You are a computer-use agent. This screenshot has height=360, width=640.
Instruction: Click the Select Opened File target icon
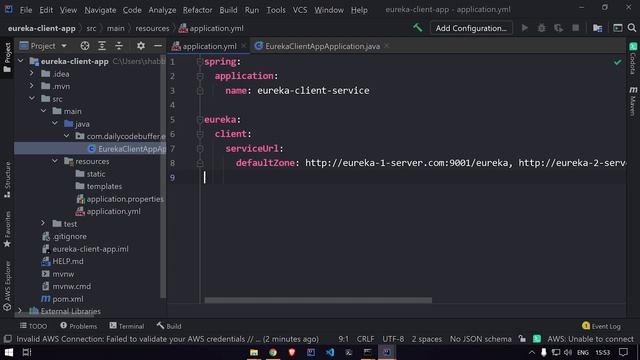point(84,46)
